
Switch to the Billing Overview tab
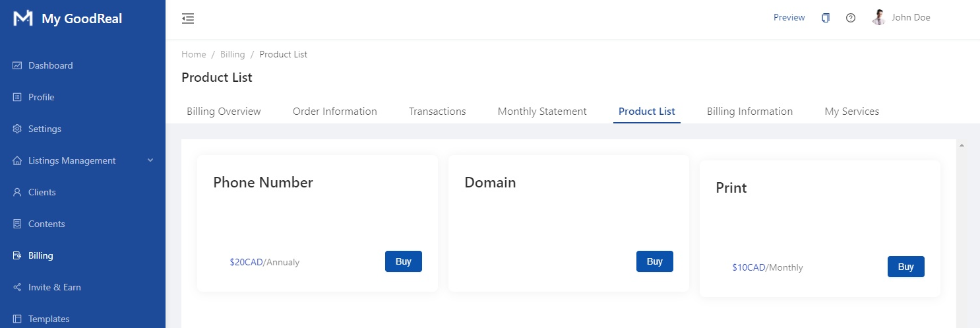(224, 112)
